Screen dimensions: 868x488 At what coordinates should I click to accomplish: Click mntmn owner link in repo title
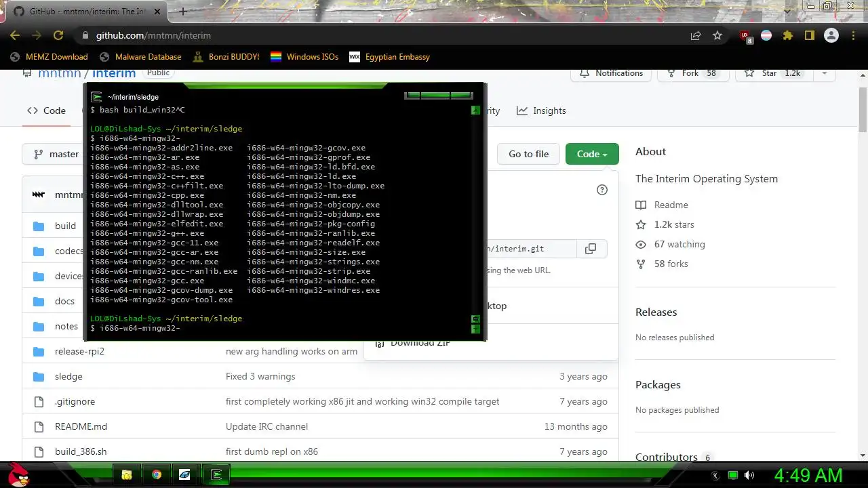coord(60,73)
